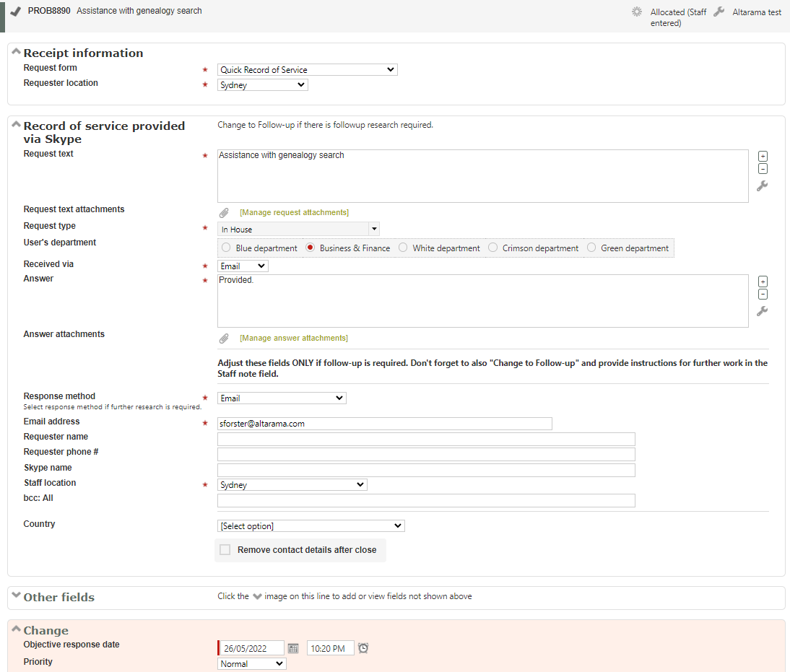The width and height of the screenshot is (790, 672).
Task: Open the Response method dropdown
Action: coord(282,398)
